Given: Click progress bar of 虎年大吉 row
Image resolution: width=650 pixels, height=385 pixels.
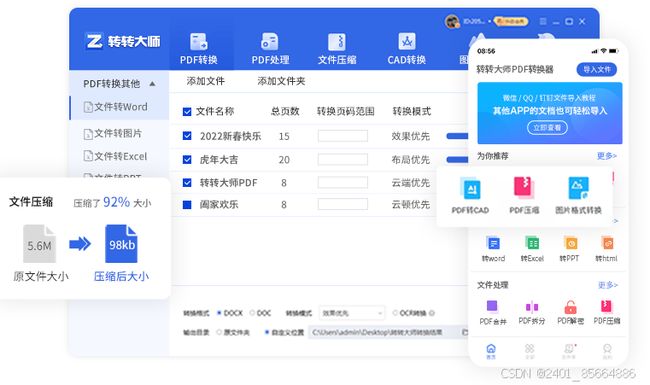Looking at the screenshot, I should click(x=457, y=160).
